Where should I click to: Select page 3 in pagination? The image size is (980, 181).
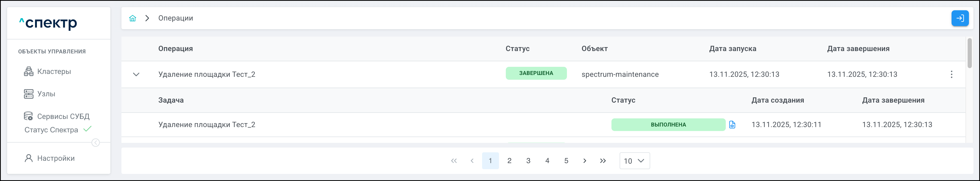coord(528,161)
